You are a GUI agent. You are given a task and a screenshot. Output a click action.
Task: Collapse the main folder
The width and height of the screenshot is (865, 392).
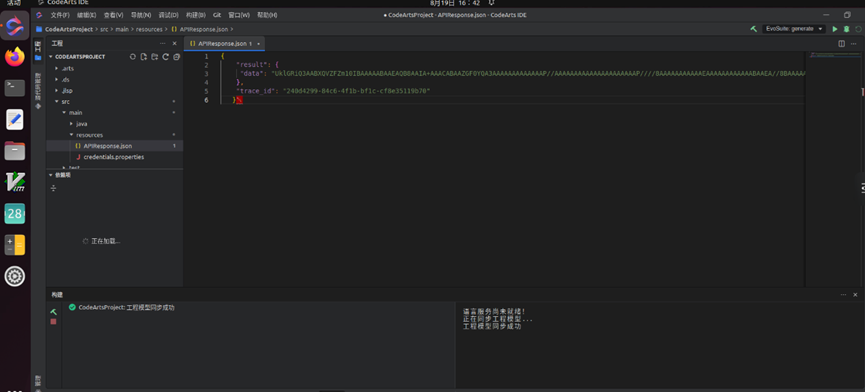(64, 112)
